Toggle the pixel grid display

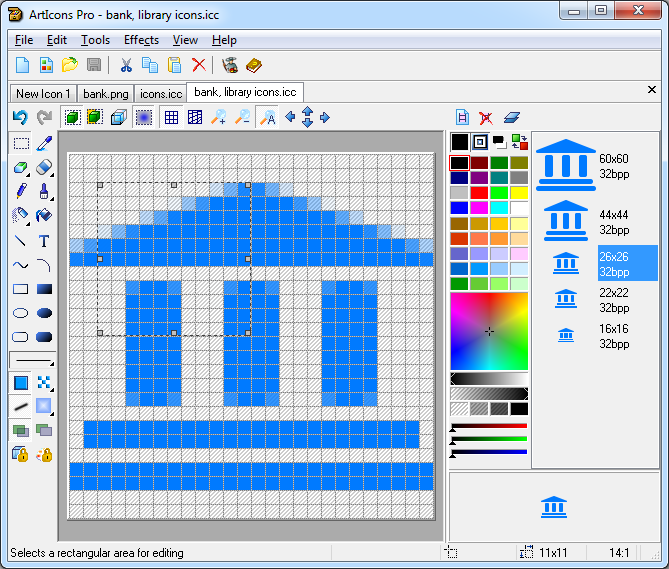click(171, 117)
